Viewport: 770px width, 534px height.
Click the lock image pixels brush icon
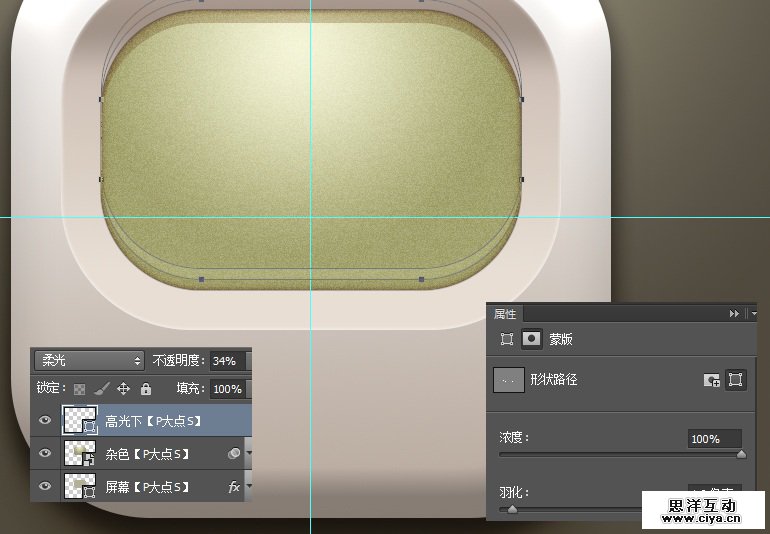point(101,389)
